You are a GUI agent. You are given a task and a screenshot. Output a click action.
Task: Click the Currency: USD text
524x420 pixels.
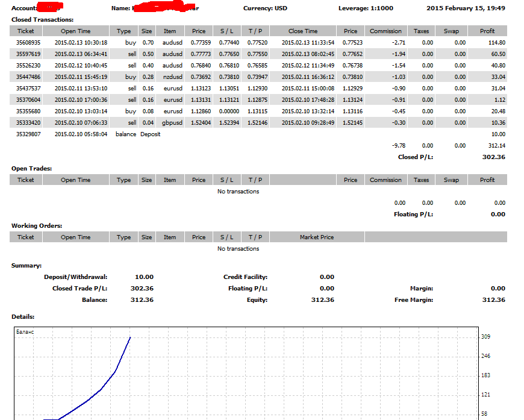click(x=265, y=8)
